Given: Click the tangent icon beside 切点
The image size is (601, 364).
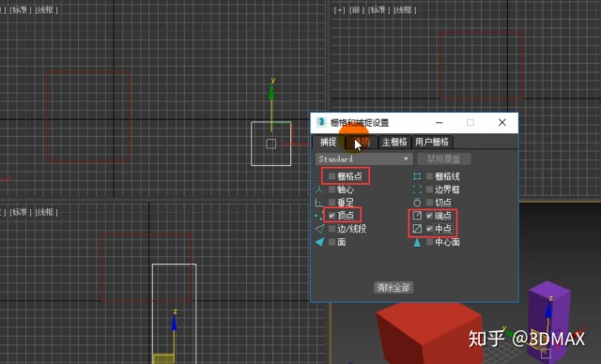Looking at the screenshot, I should (x=417, y=203).
